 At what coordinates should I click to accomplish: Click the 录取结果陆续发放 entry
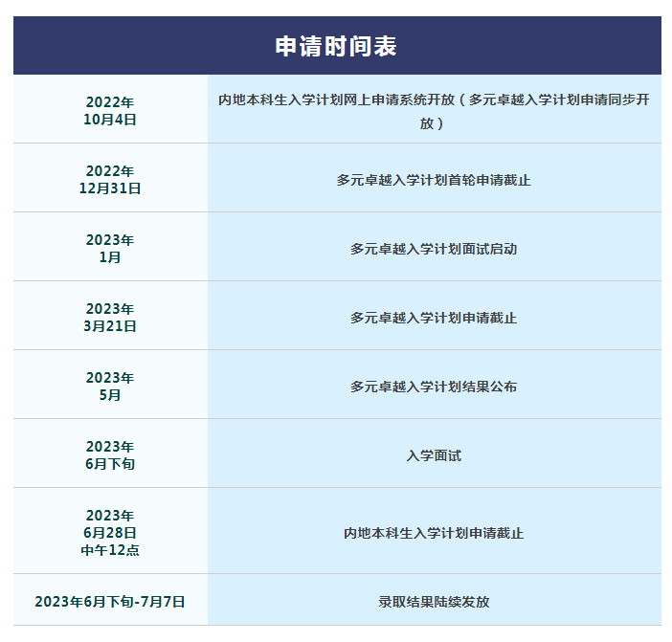point(434,602)
